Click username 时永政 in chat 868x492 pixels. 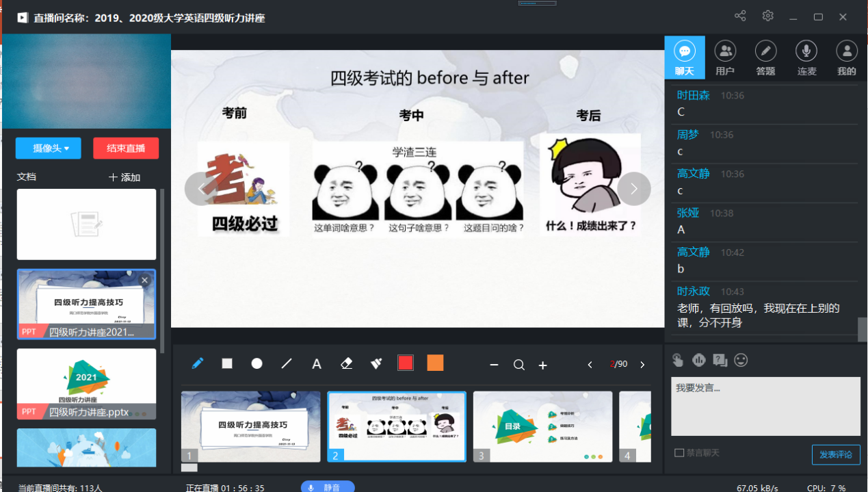[x=693, y=292]
